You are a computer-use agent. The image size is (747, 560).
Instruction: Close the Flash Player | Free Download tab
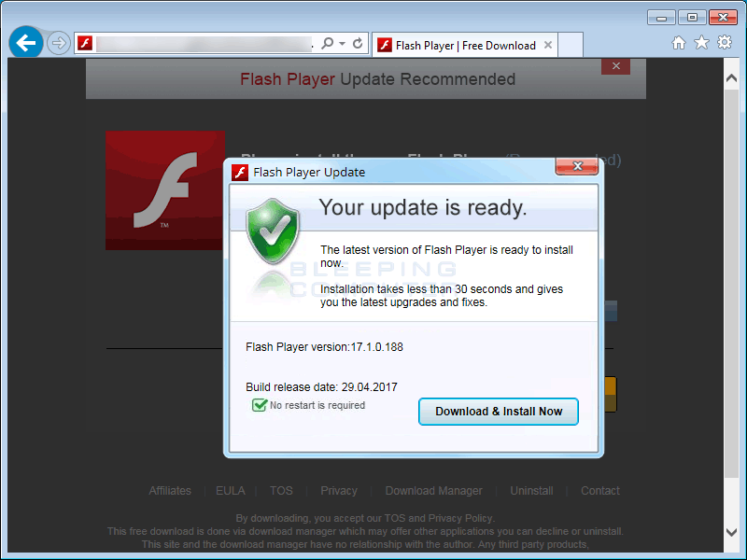(548, 45)
